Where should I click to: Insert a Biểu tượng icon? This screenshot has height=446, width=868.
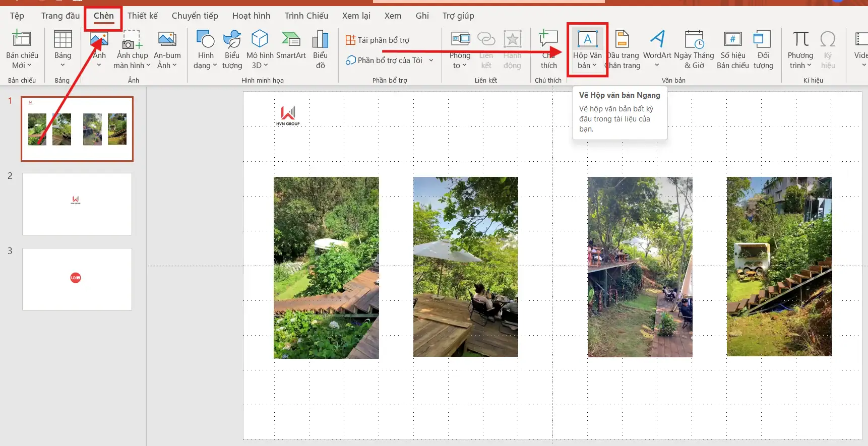pyautogui.click(x=232, y=49)
